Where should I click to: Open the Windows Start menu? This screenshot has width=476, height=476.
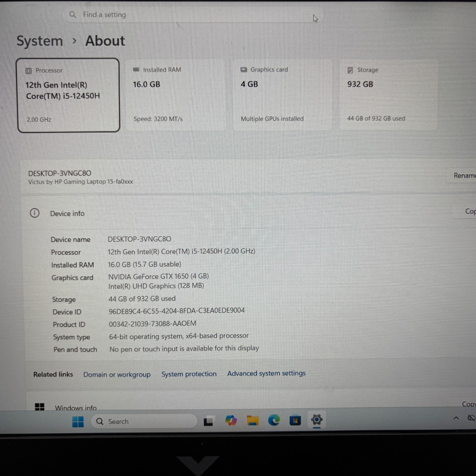(78, 421)
